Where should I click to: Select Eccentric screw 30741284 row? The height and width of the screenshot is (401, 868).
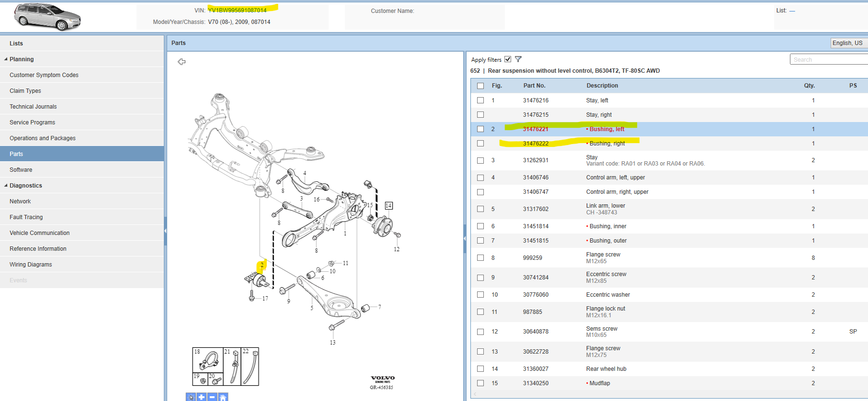point(669,278)
